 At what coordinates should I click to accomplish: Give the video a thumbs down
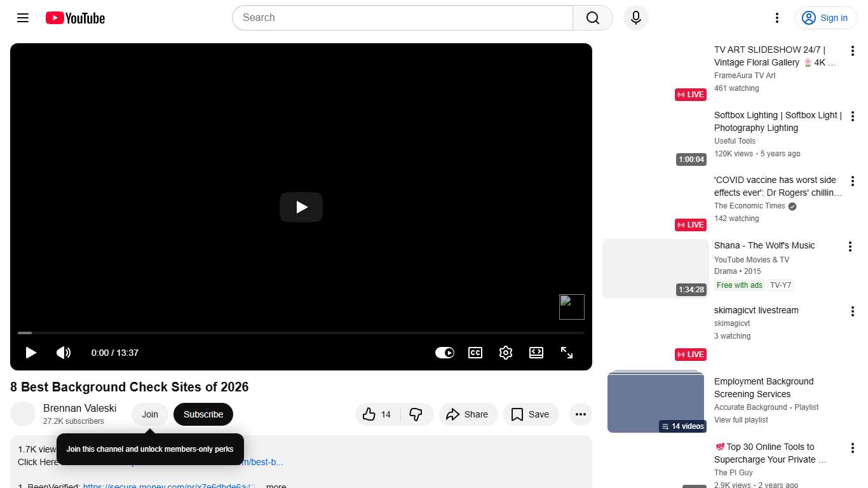417,414
